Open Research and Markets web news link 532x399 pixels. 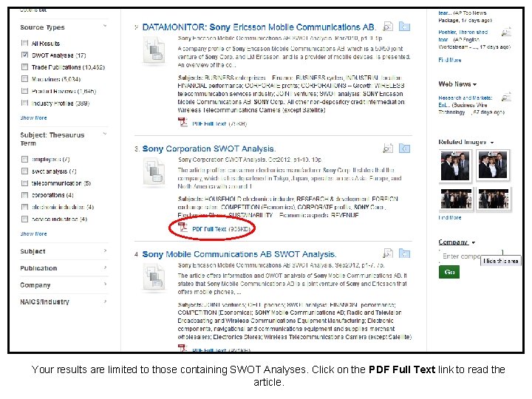[465, 101]
